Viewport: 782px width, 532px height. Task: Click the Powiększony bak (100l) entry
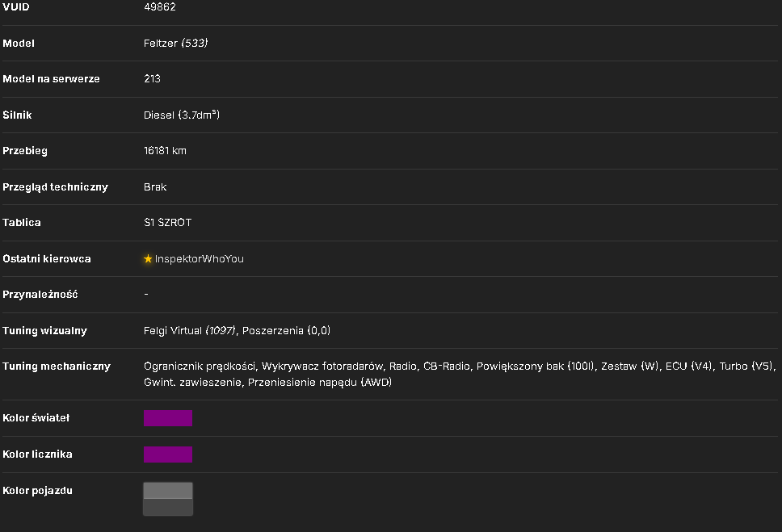[x=535, y=367]
